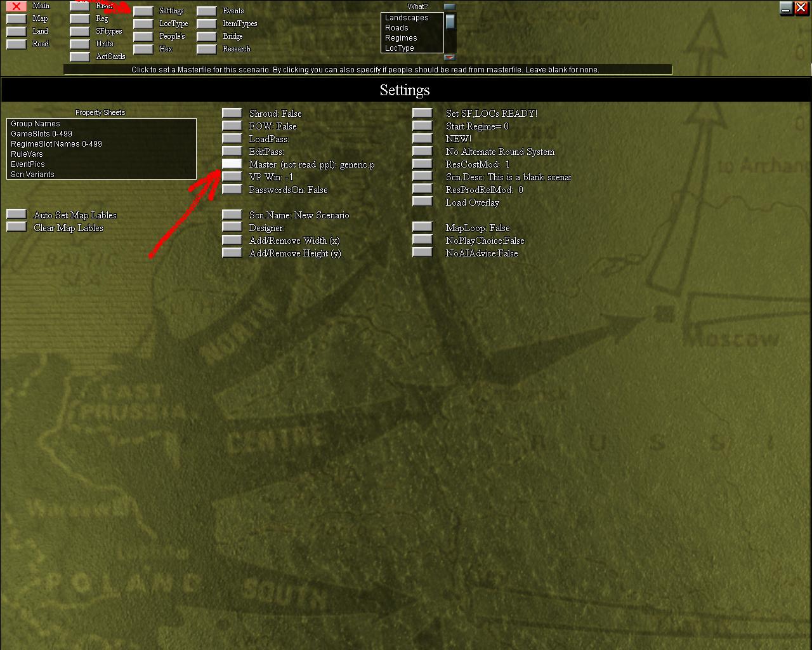This screenshot has height=650, width=812.
Task: Change the ResCostMod value
Action: pos(422,164)
